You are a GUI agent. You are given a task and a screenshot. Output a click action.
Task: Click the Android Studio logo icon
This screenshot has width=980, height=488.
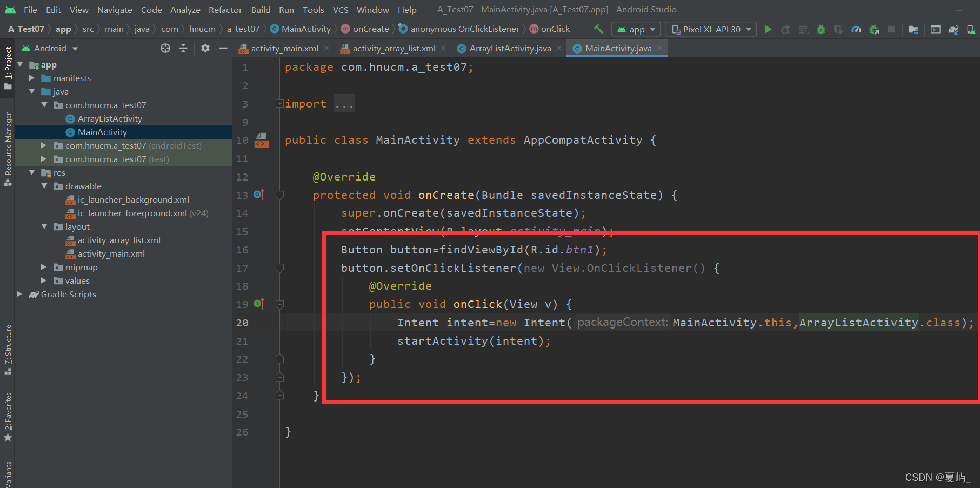click(10, 10)
